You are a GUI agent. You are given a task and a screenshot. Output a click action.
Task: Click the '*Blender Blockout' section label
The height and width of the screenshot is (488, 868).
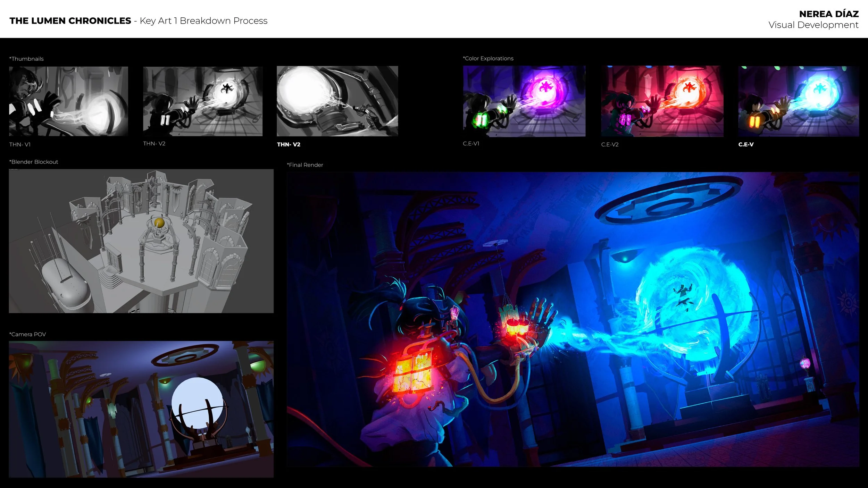pos(34,162)
